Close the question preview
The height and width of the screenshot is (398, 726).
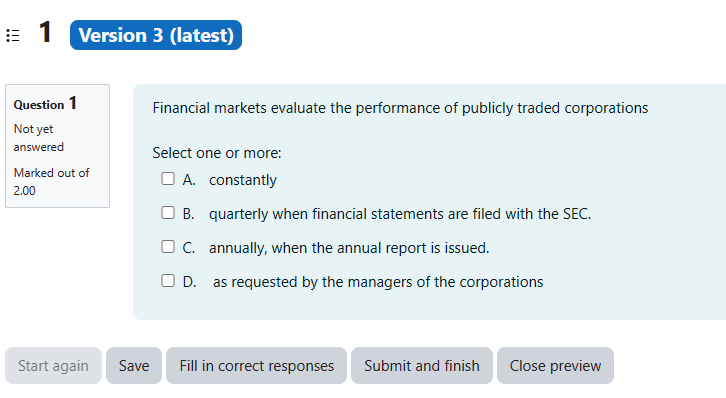click(555, 366)
